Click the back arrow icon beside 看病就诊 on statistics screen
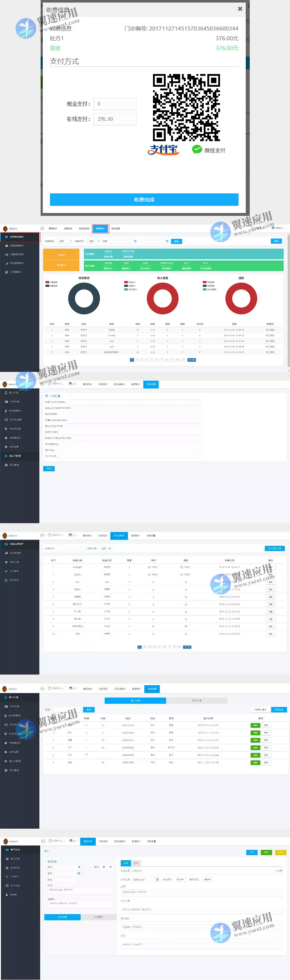 pyautogui.click(x=42, y=228)
